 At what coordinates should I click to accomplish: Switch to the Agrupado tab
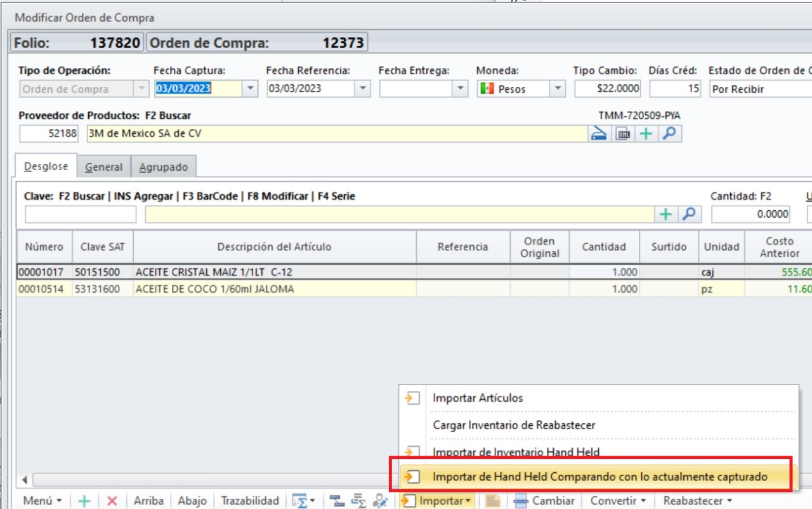(x=164, y=167)
